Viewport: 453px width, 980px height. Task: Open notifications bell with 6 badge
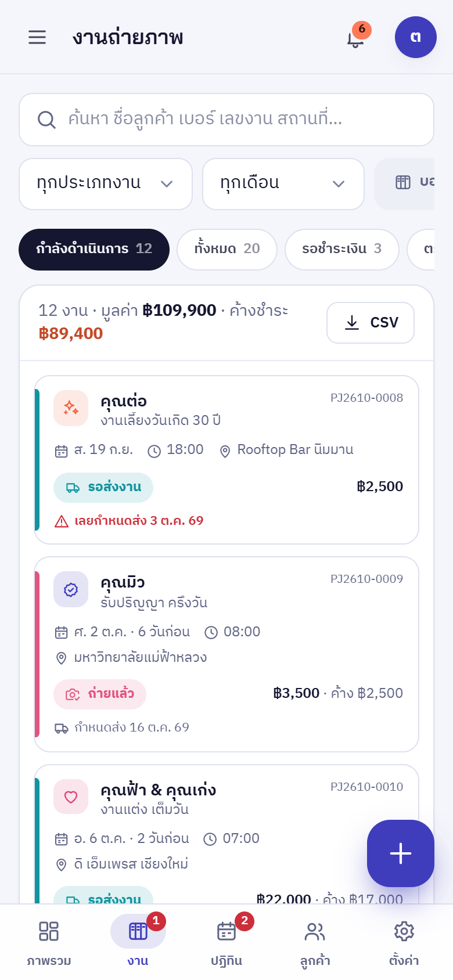(x=355, y=37)
